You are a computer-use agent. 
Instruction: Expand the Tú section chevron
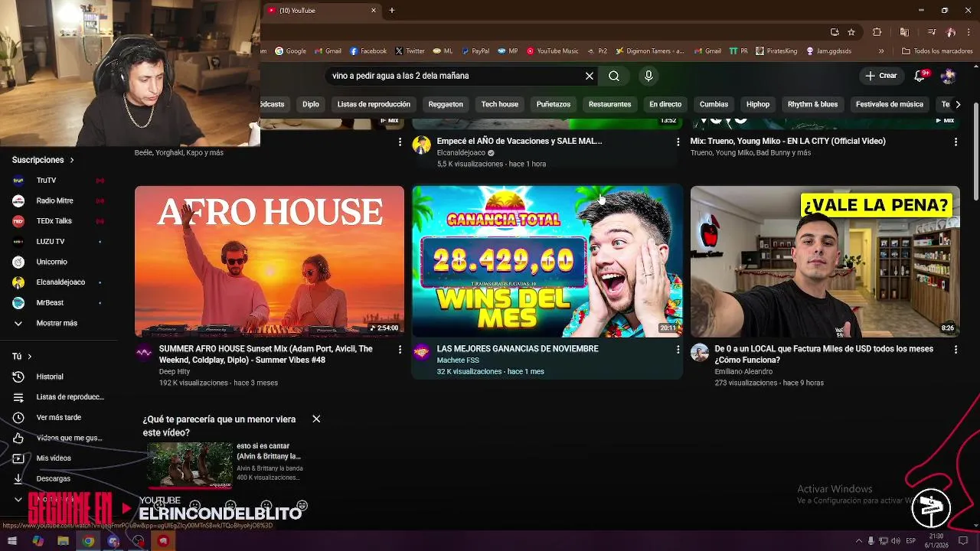(x=30, y=357)
